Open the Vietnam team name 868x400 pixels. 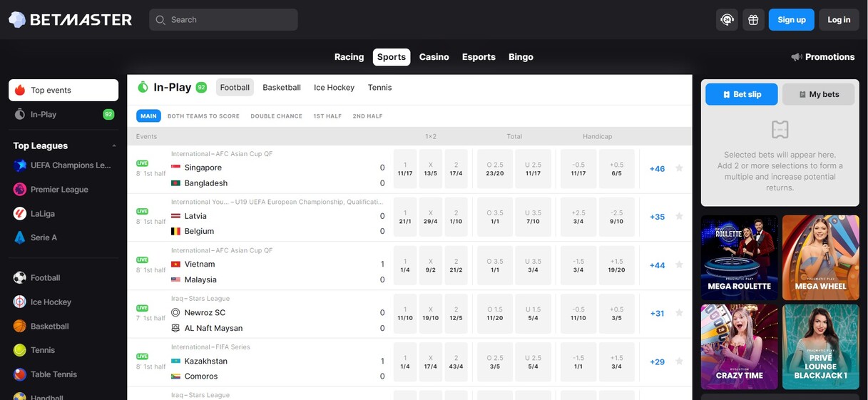200,265
